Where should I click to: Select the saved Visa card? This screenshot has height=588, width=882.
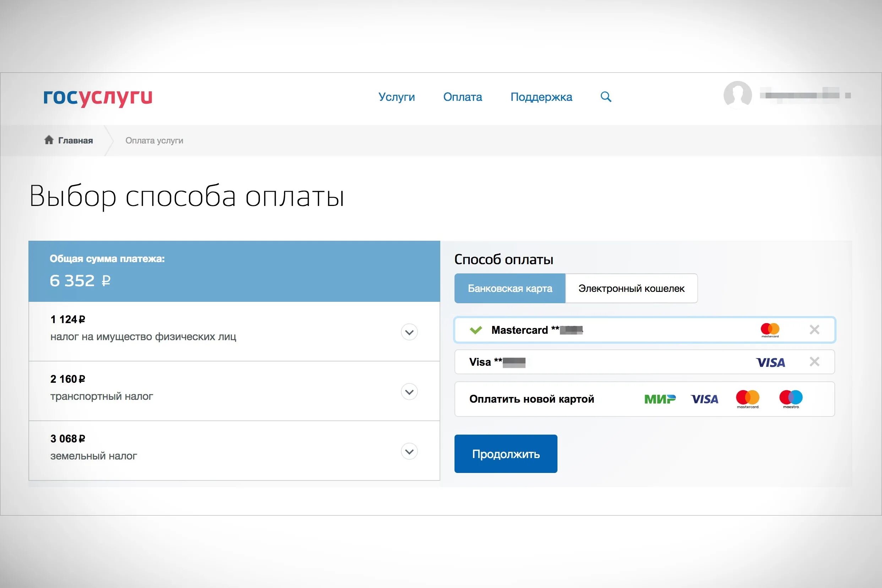point(644,362)
